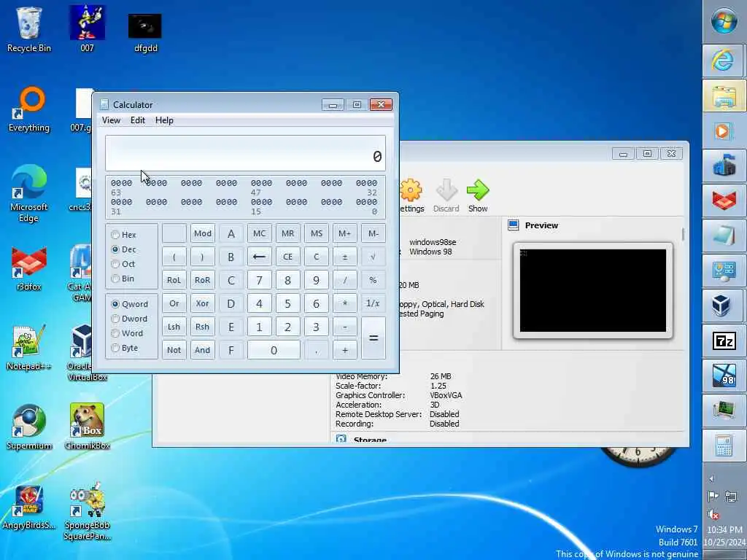Screen dimensions: 747x560
Task: Click the number 5 key
Action: click(x=287, y=303)
